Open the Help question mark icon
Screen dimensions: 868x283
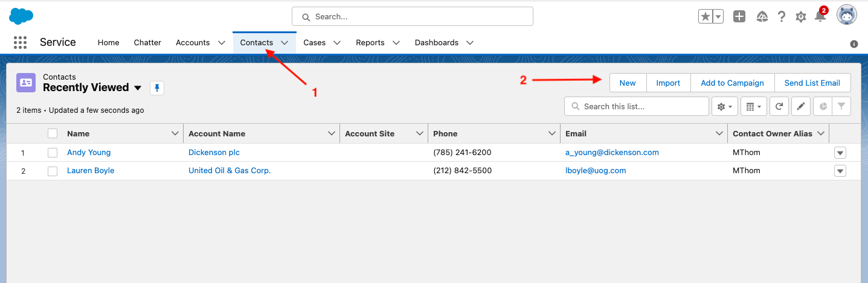point(782,17)
